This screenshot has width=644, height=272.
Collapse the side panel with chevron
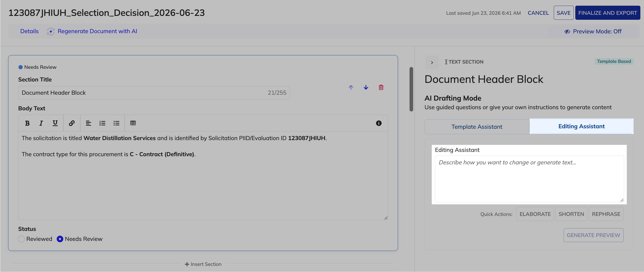[432, 62]
